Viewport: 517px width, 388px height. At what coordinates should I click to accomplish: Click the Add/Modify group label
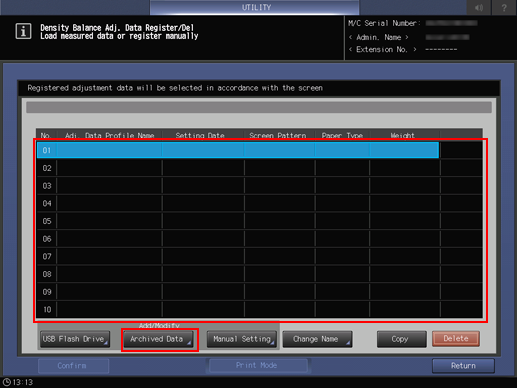pyautogui.click(x=159, y=325)
